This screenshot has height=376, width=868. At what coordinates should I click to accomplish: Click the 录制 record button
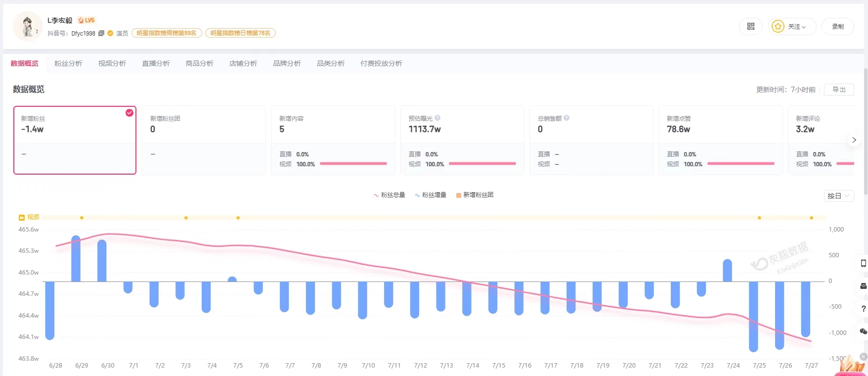pyautogui.click(x=838, y=27)
